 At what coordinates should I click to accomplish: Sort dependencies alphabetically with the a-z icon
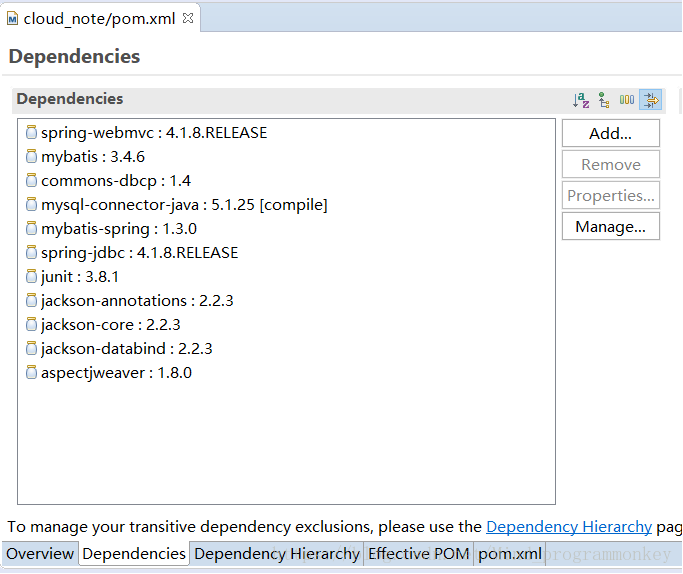[581, 100]
